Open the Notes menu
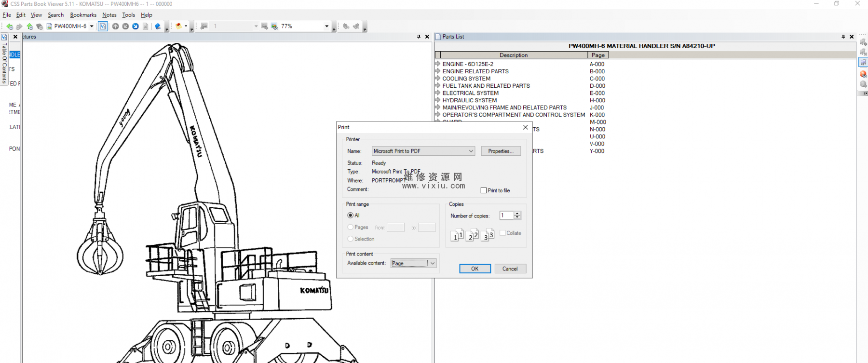The image size is (868, 363). (109, 15)
